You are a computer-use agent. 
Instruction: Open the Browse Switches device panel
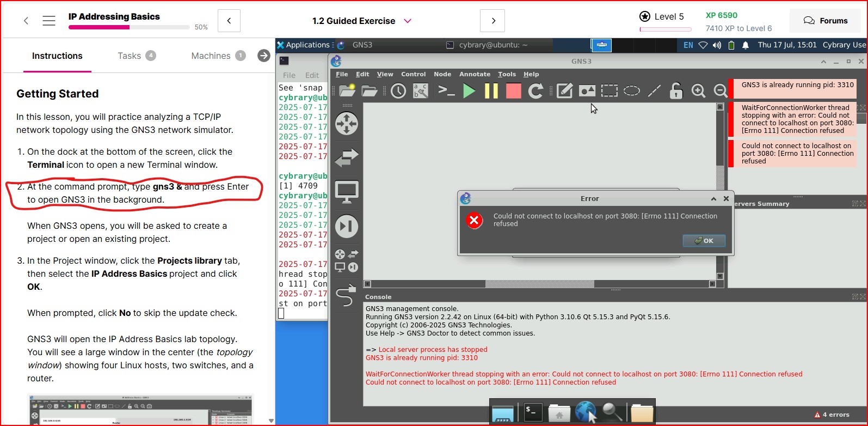coord(346,158)
